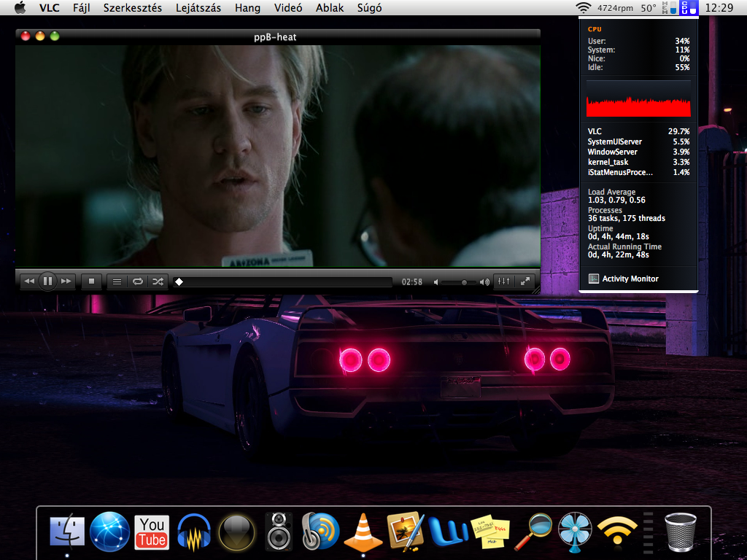
Task: Click the 12:29 menu bar clock
Action: click(x=719, y=7)
